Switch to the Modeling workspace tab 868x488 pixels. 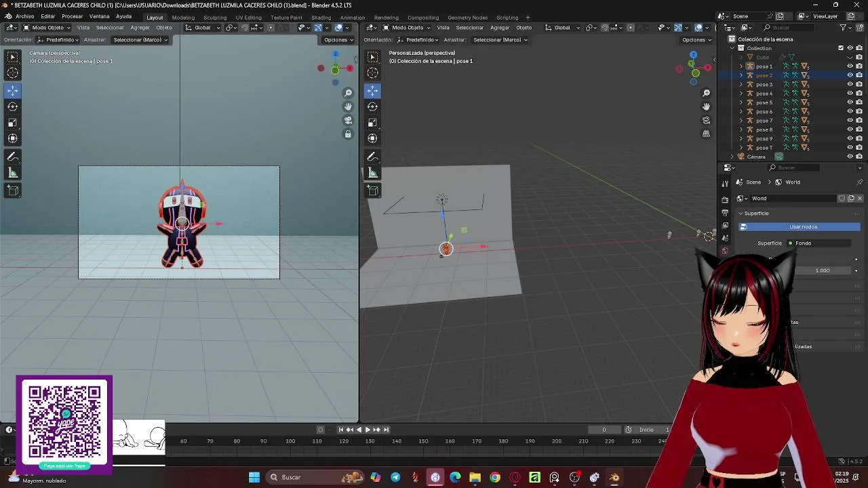[x=183, y=18]
